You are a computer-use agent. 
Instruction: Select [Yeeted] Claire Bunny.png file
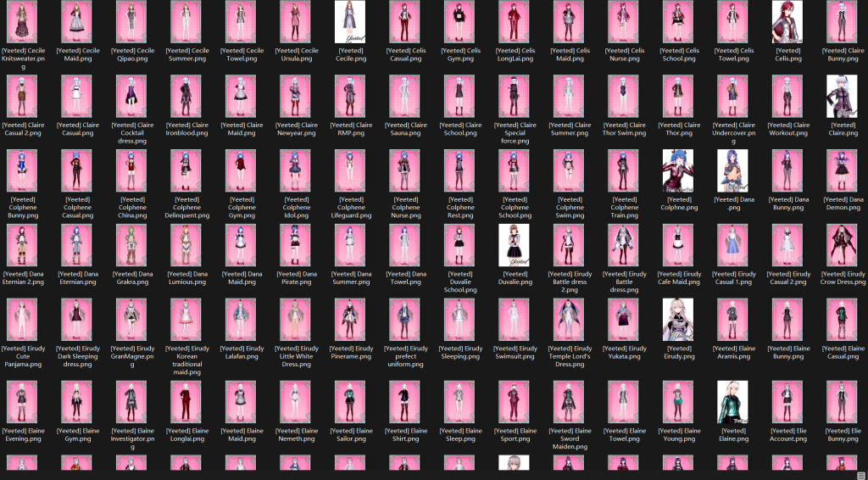pos(842,22)
